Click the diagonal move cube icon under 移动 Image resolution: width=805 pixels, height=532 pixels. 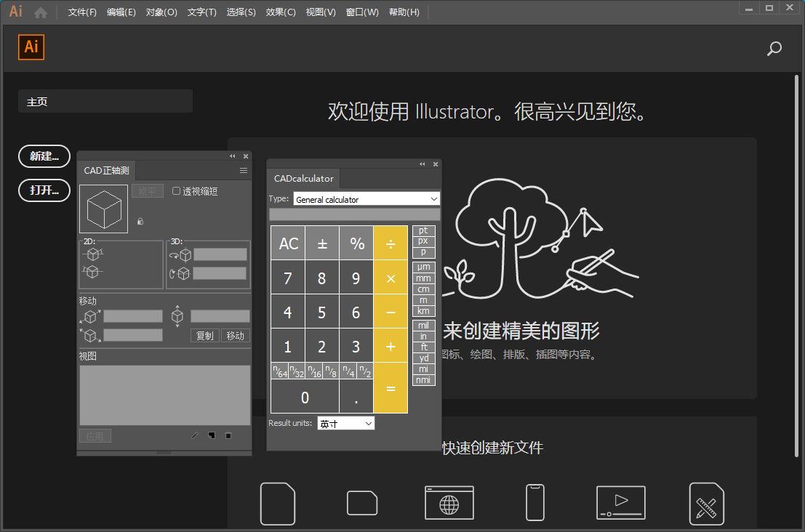pyautogui.click(x=91, y=316)
